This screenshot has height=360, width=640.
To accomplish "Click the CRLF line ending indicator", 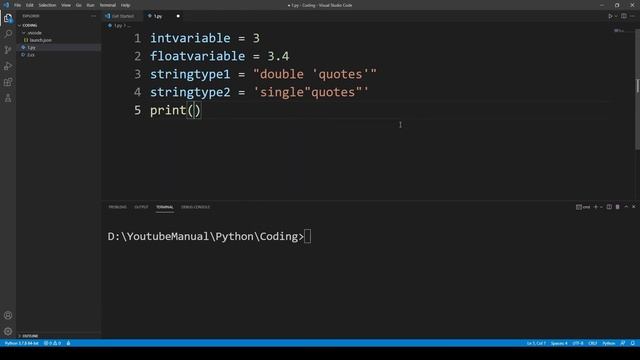I will pos(593,343).
